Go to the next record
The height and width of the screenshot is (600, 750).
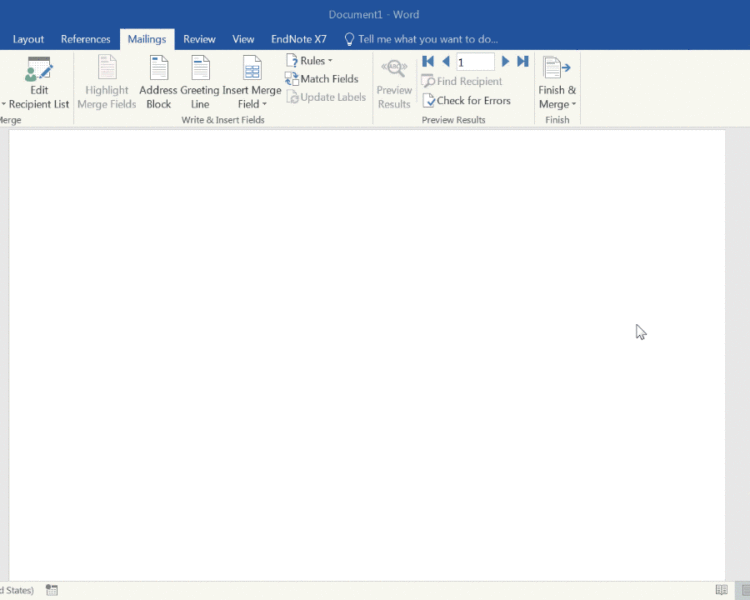click(505, 61)
